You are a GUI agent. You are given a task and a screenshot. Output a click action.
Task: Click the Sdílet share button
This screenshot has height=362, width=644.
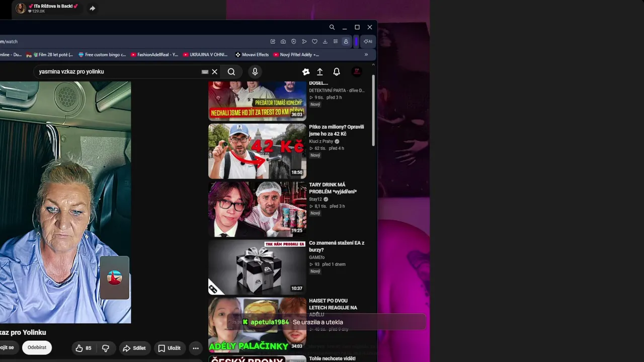[134, 348]
